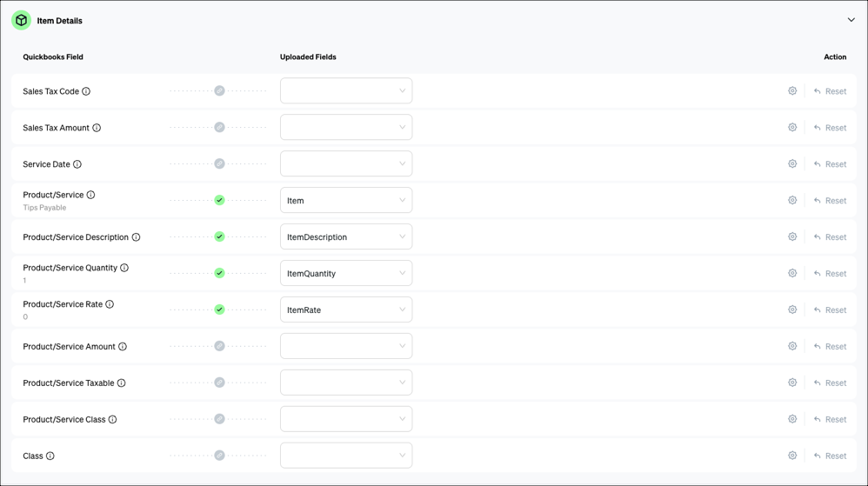Open Sales Tax Amount uploaded field dropdown
Image resolution: width=868 pixels, height=486 pixels.
[346, 127]
